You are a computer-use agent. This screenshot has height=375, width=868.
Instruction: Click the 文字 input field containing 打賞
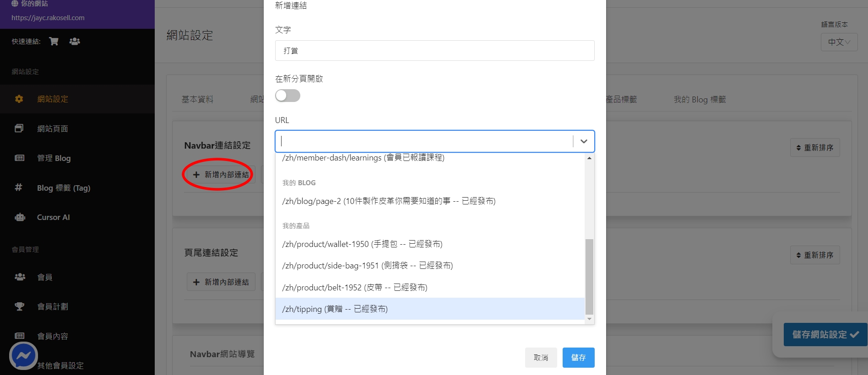[434, 51]
